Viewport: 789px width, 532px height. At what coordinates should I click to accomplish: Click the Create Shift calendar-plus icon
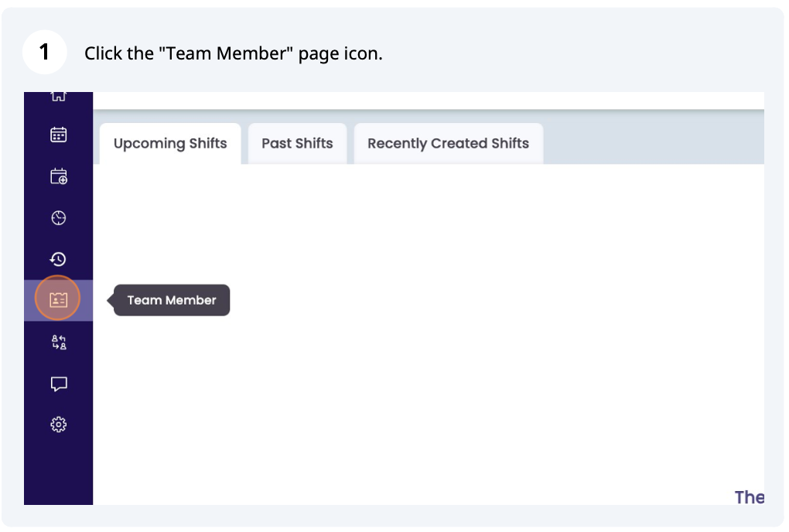(x=59, y=176)
